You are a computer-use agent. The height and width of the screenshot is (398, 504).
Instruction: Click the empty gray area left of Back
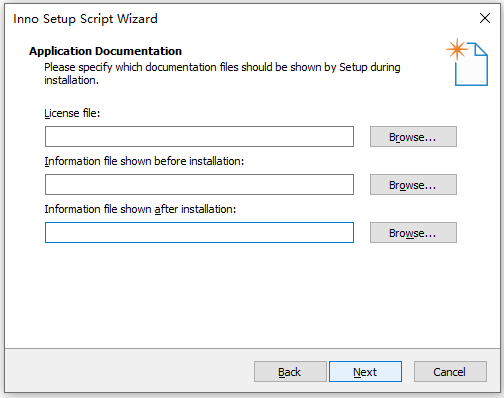click(x=129, y=371)
